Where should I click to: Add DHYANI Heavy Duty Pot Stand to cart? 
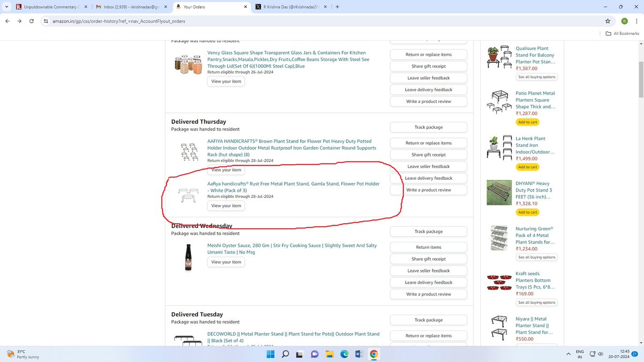(528, 212)
